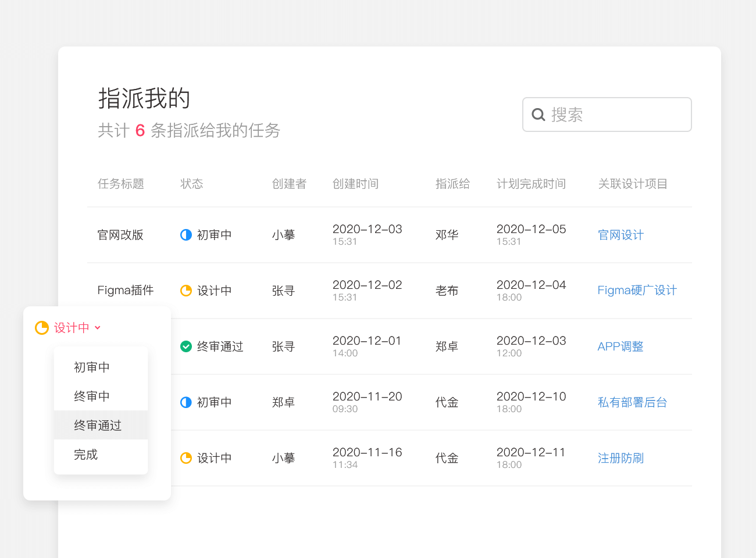Click planned date 2020-12-11

tap(531, 452)
